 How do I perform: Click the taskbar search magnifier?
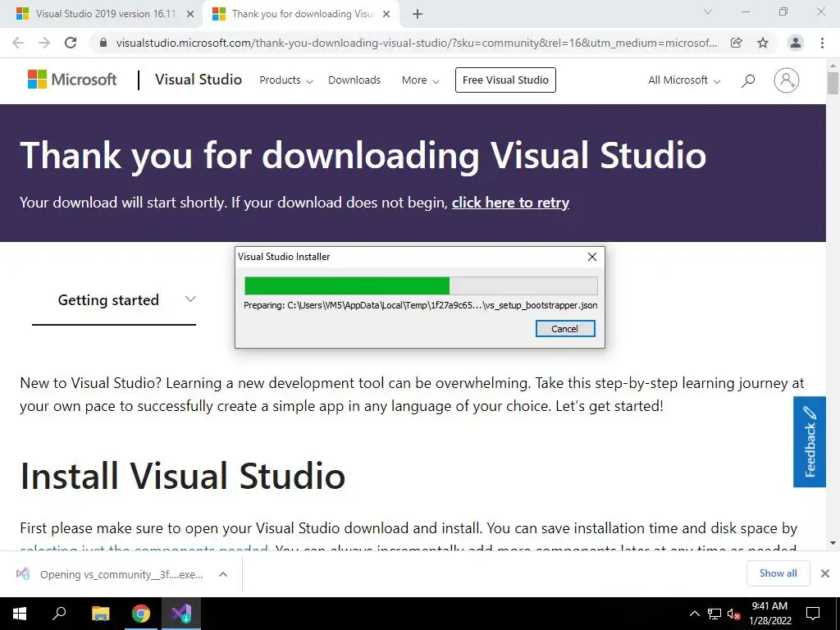coord(59,614)
